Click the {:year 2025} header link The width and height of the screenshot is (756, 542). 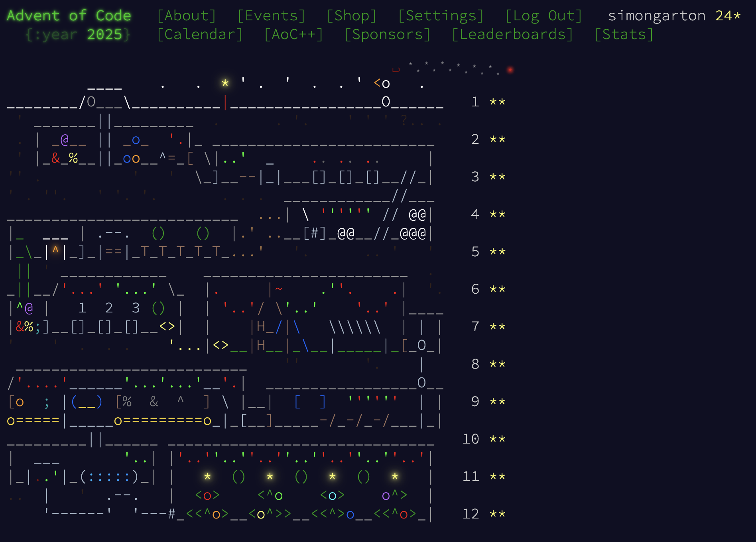(78, 34)
